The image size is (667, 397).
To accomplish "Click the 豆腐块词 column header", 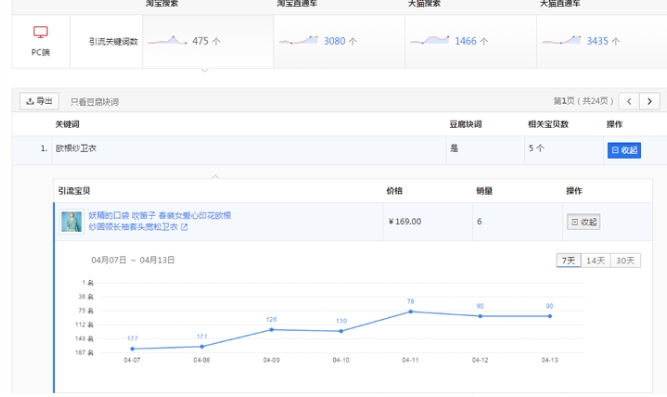I will (x=466, y=124).
